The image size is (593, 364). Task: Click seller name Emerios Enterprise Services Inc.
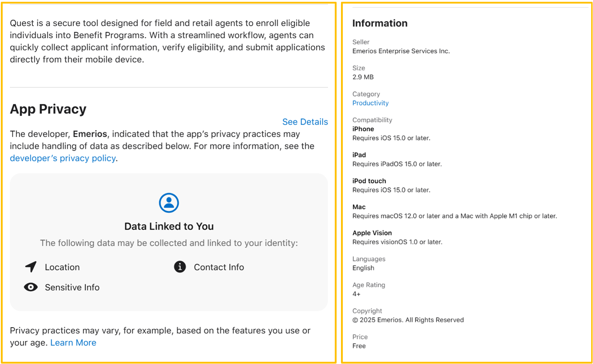click(401, 51)
